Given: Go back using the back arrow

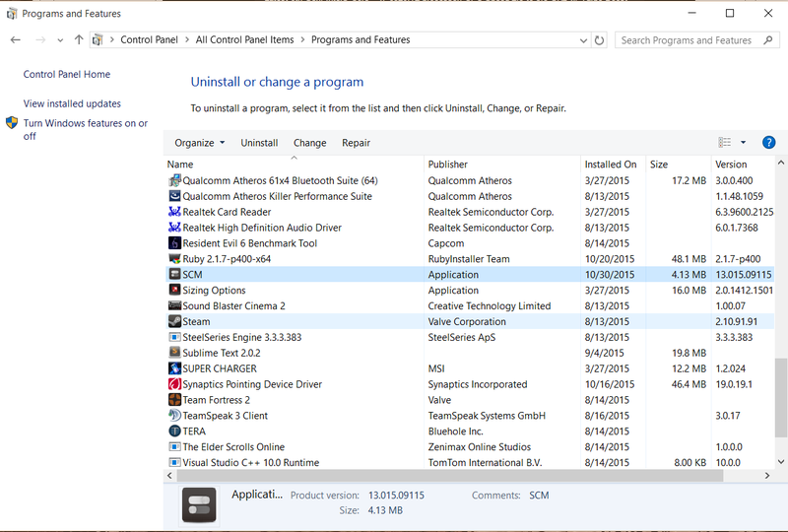Looking at the screenshot, I should [16, 40].
